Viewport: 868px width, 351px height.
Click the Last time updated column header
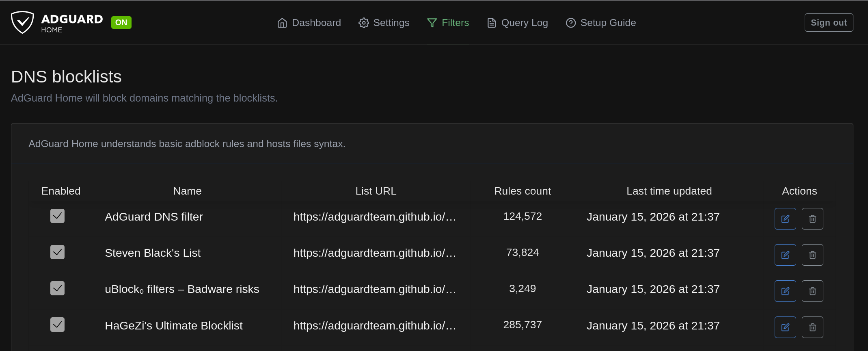669,191
